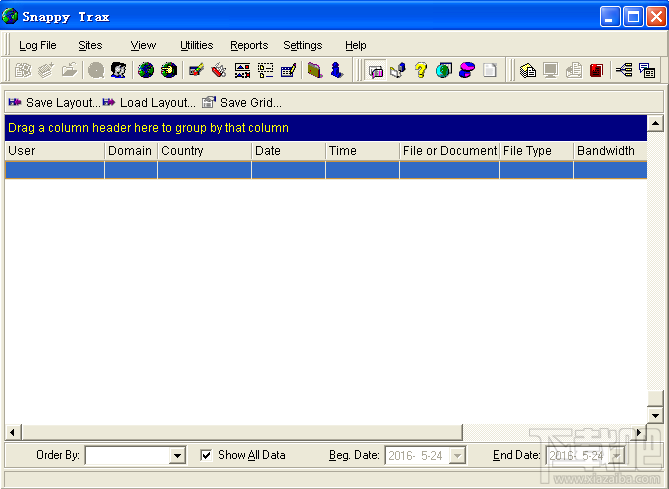Click the red pocket-knife utilities icon

click(219, 70)
